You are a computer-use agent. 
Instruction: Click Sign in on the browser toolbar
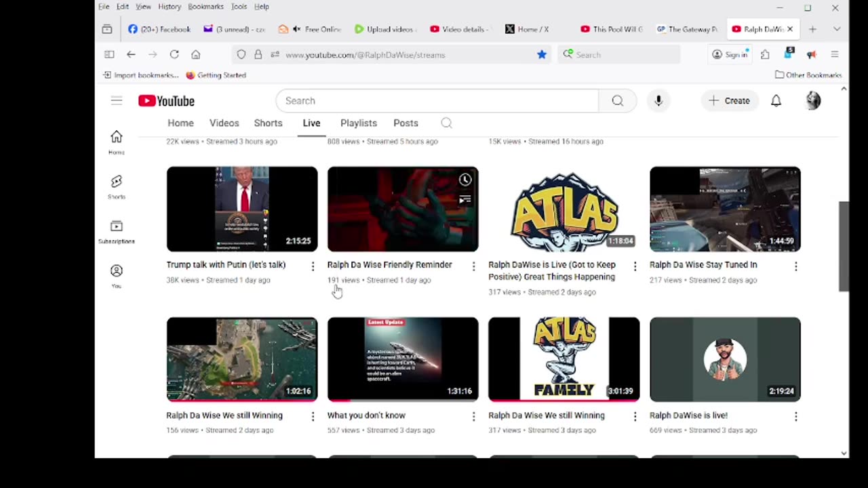point(730,54)
